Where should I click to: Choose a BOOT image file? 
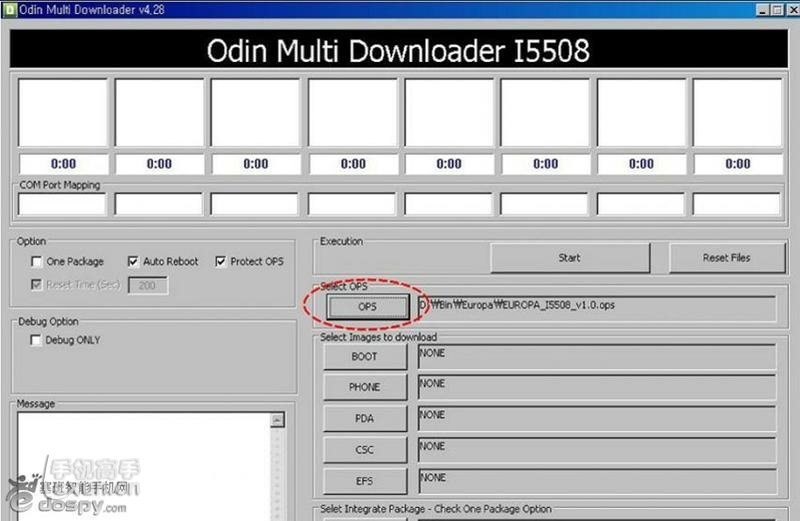tap(365, 357)
